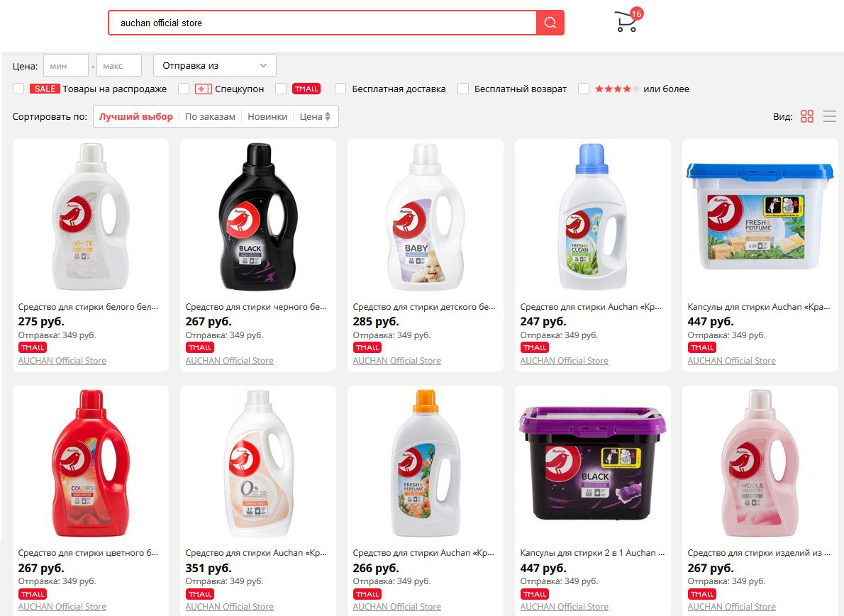Switch to list view icon

[830, 116]
